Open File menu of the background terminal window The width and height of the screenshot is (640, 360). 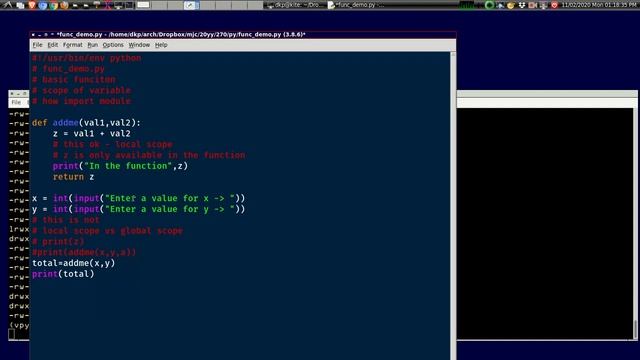(x=16, y=102)
